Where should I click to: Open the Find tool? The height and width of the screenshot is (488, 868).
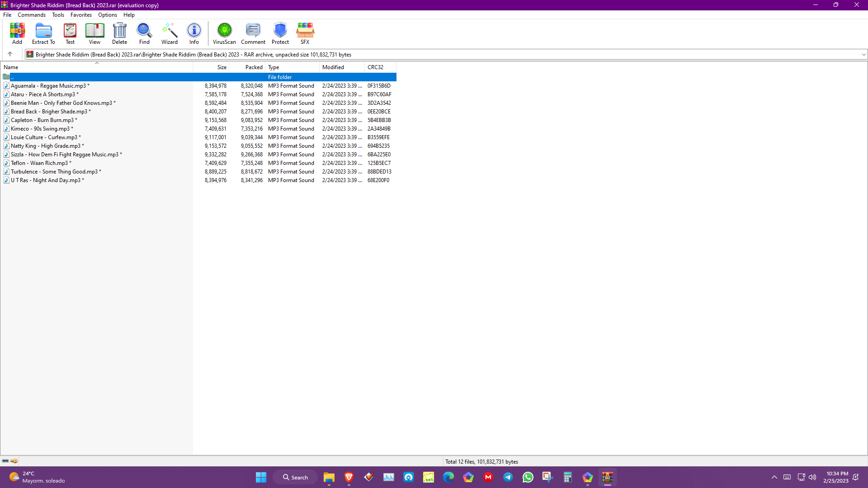coord(144,33)
